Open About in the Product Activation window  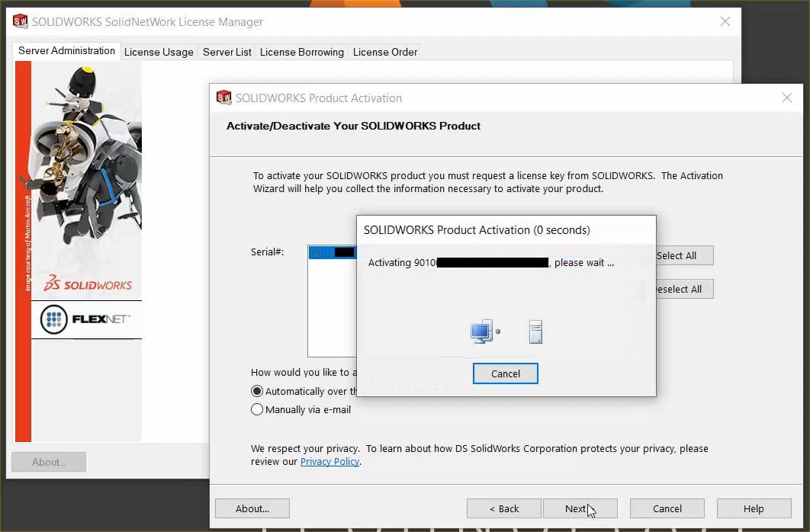252,508
